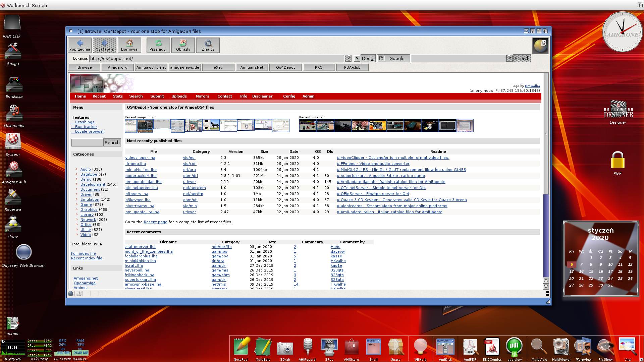Click scrollbar down arrow of page
This screenshot has height=362, width=644.
coord(546,287)
